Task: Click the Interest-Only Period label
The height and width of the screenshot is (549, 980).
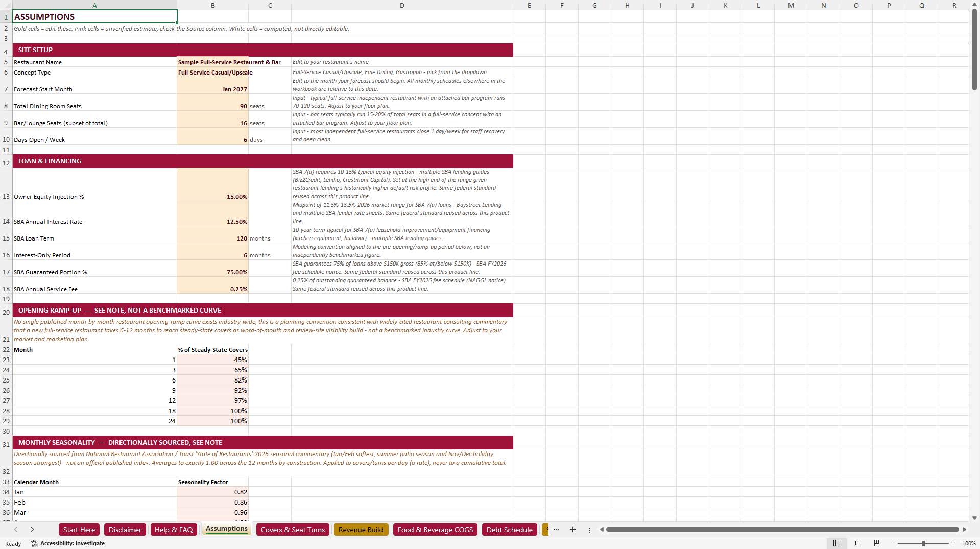Action: tap(42, 255)
